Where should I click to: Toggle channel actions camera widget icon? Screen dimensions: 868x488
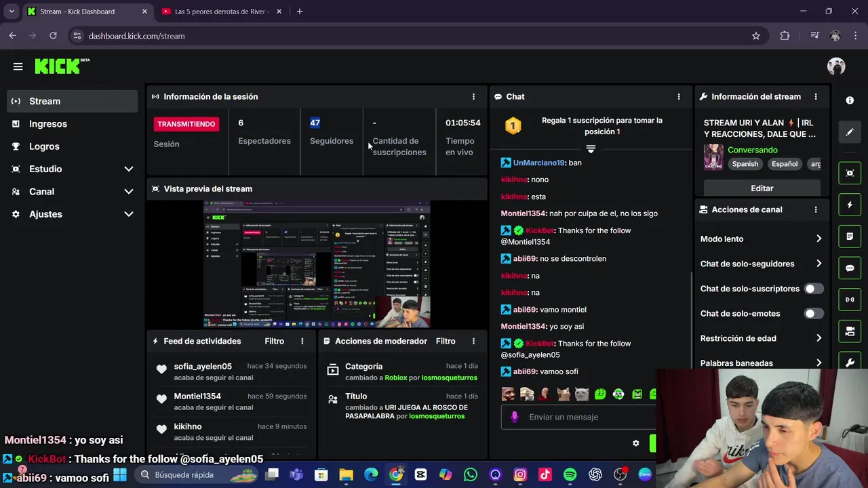pyautogui.click(x=850, y=331)
